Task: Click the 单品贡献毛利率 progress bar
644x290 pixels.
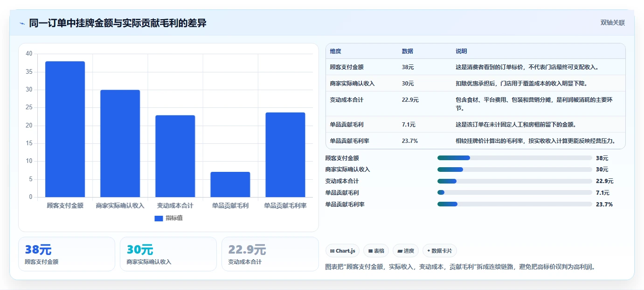Action: 514,204
